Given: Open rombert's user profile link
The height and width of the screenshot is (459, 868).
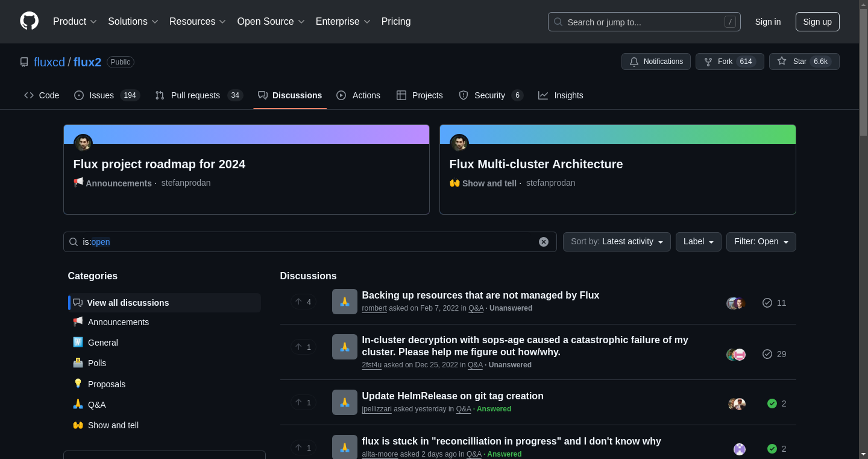Looking at the screenshot, I should point(374,308).
